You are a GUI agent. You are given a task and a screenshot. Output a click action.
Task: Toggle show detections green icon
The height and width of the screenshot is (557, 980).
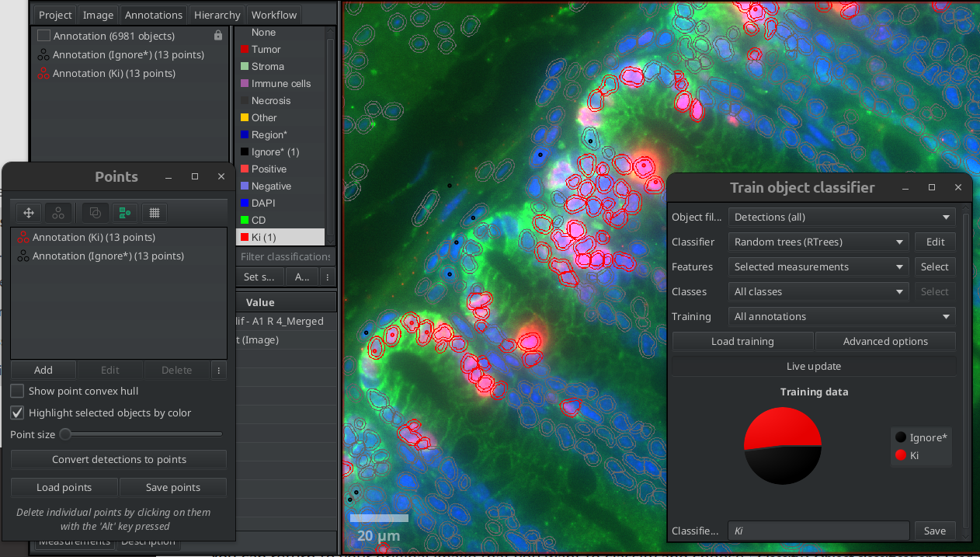[x=123, y=213]
